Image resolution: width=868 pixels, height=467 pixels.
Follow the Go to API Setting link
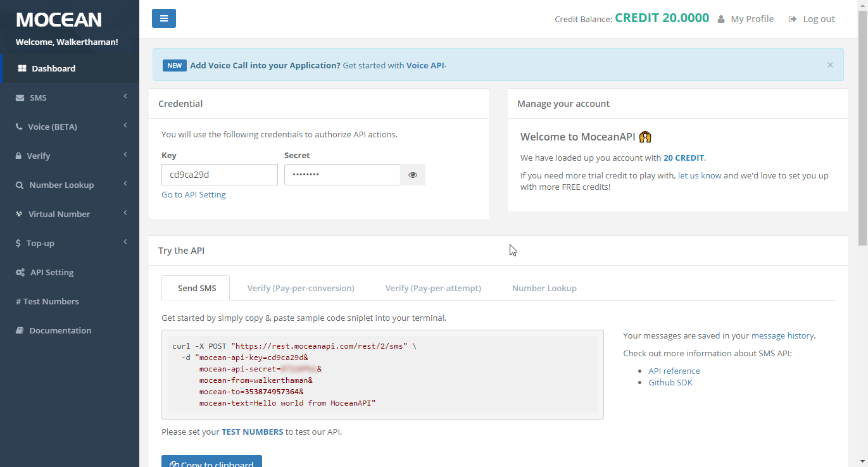tap(193, 194)
